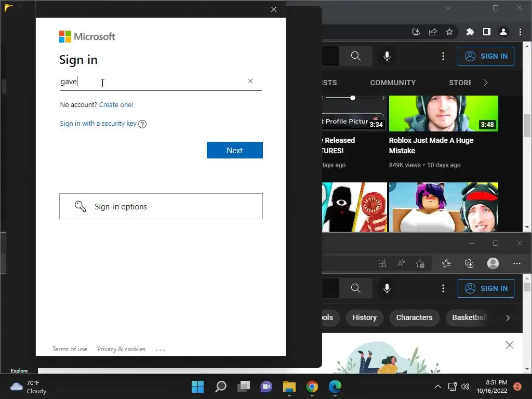Image resolution: width=532 pixels, height=399 pixels.
Task: Start voice search in Chrome window
Action: point(387,56)
